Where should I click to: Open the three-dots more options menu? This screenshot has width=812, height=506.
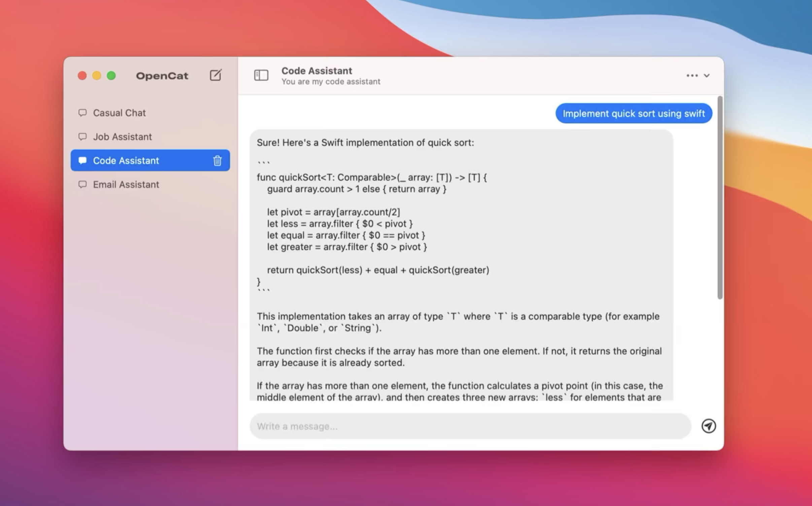(x=692, y=76)
